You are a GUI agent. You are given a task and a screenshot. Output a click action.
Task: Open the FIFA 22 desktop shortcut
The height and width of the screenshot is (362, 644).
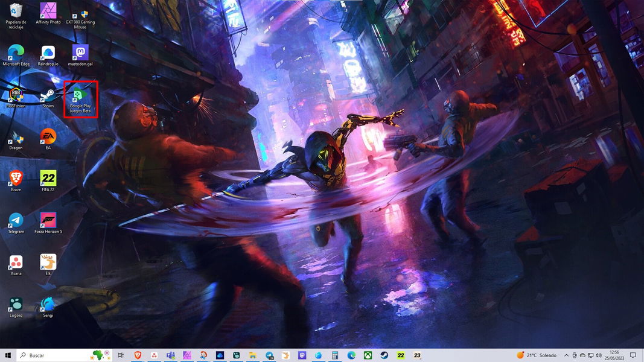(48, 181)
